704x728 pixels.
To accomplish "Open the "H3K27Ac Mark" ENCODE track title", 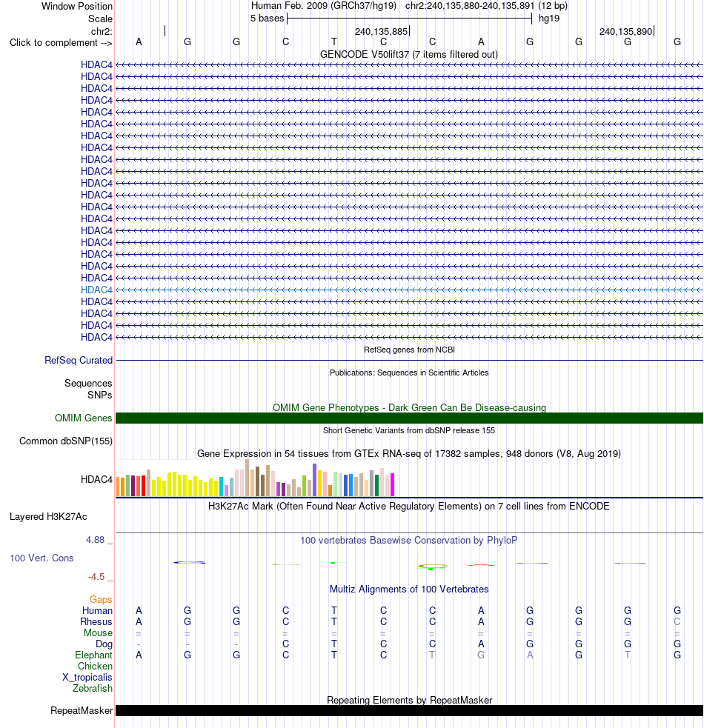I will 409,506.
